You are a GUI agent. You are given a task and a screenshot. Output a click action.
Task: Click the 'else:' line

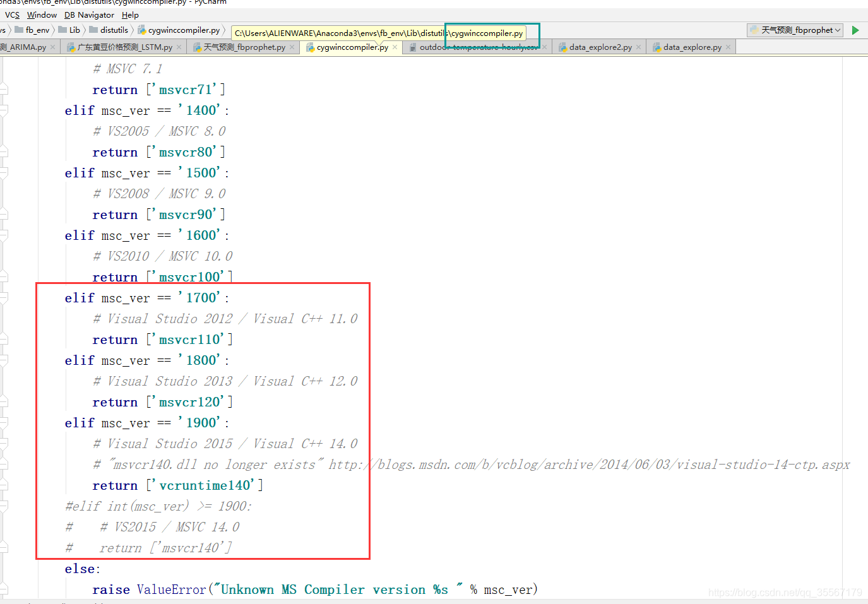coord(83,569)
